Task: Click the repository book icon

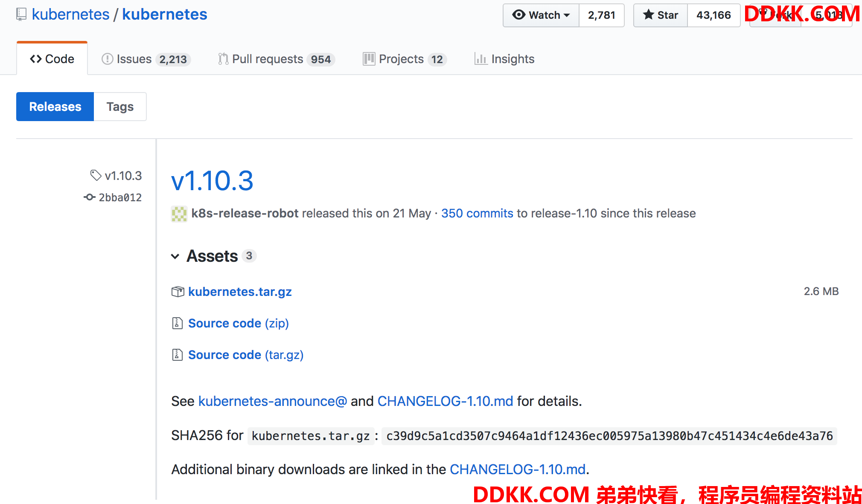Action: tap(21, 15)
